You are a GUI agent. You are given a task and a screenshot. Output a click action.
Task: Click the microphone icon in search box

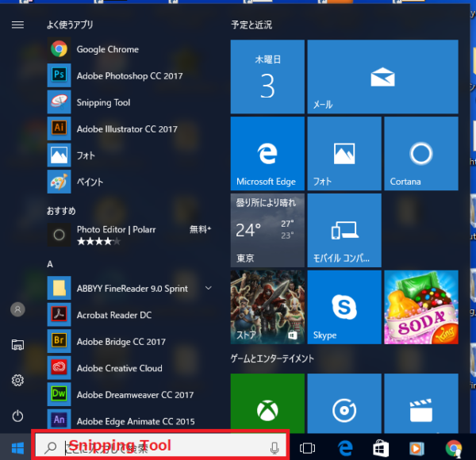coord(274,448)
